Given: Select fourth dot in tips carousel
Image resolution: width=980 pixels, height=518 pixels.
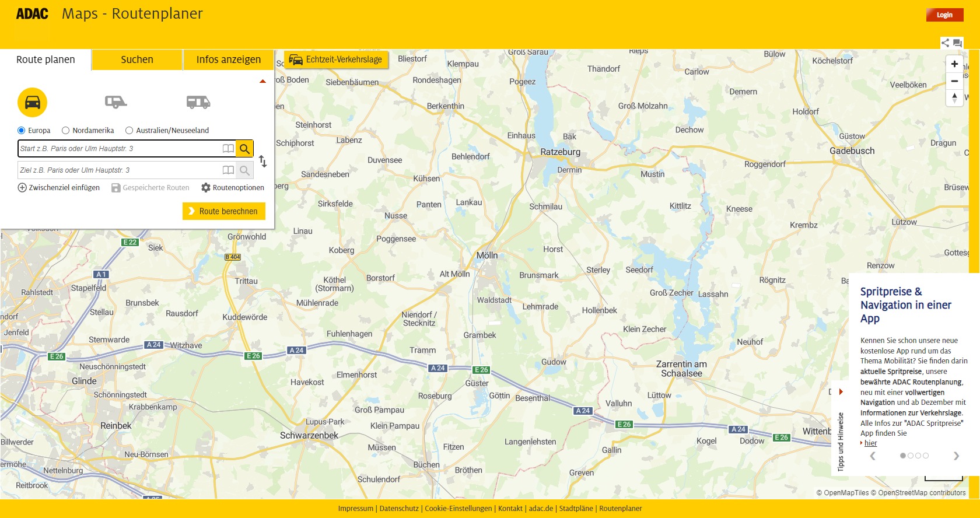Looking at the screenshot, I should (x=926, y=456).
